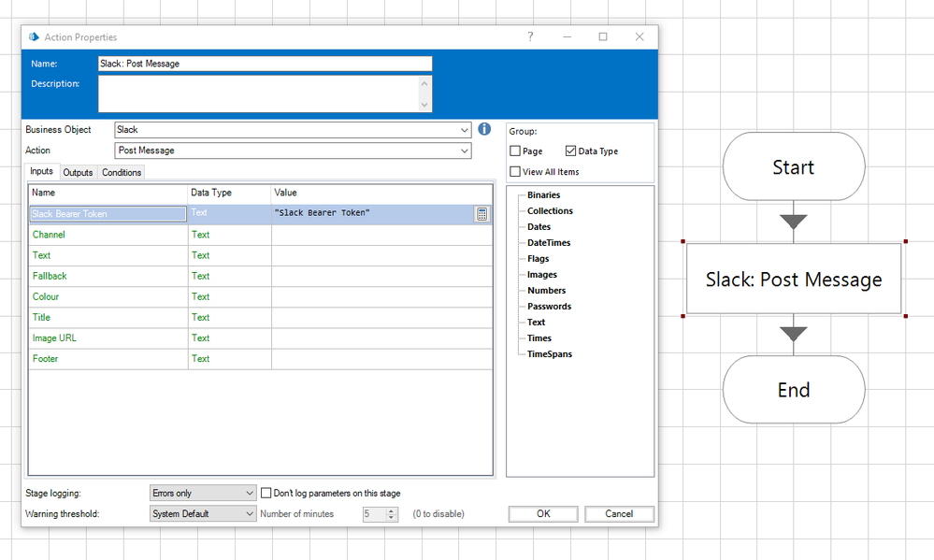Viewport: 934px width, 560px height.
Task: Open the business object info icon
Action: pos(484,129)
